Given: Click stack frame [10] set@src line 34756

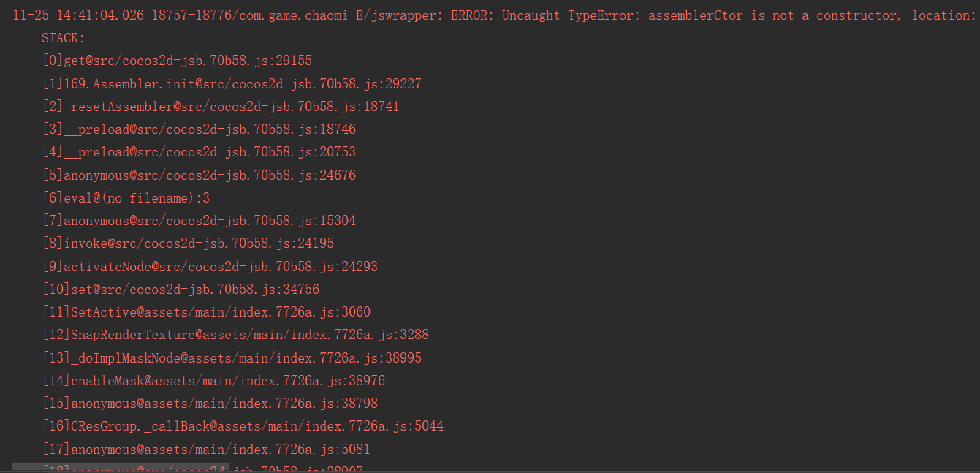Looking at the screenshot, I should pos(181,290).
